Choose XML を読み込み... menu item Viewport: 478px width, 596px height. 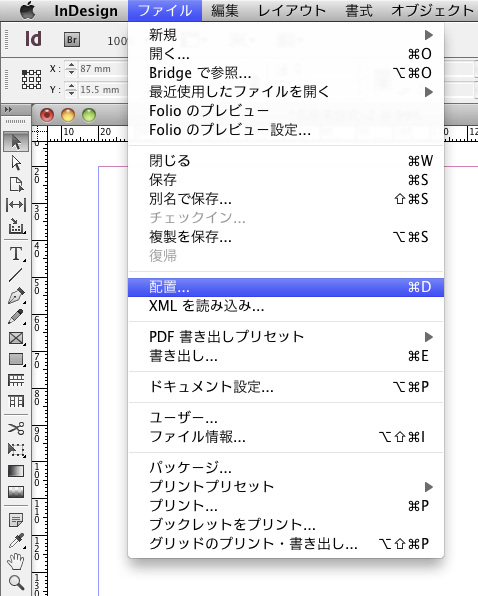[286, 306]
